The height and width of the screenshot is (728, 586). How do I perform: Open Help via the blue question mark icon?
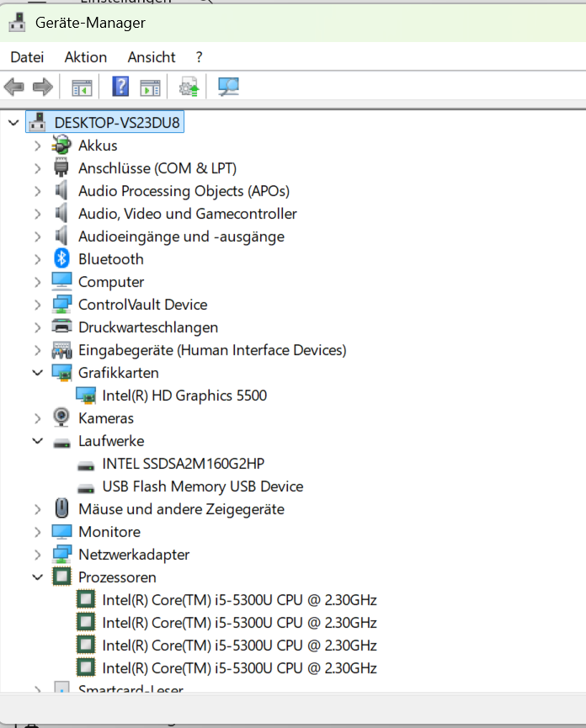click(x=120, y=87)
